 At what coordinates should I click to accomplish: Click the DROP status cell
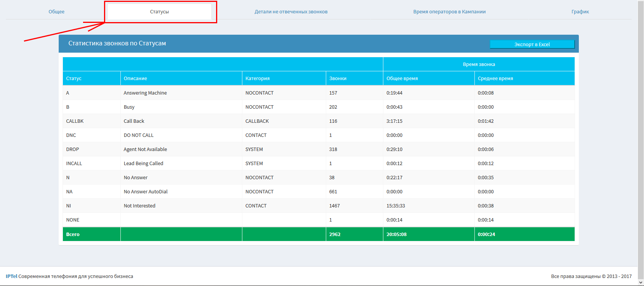91,149
